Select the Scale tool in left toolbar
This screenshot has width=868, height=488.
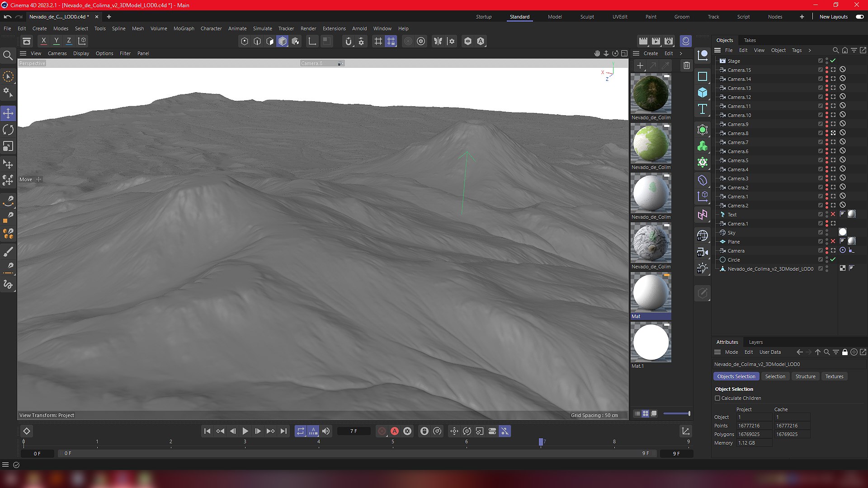pyautogui.click(x=8, y=146)
